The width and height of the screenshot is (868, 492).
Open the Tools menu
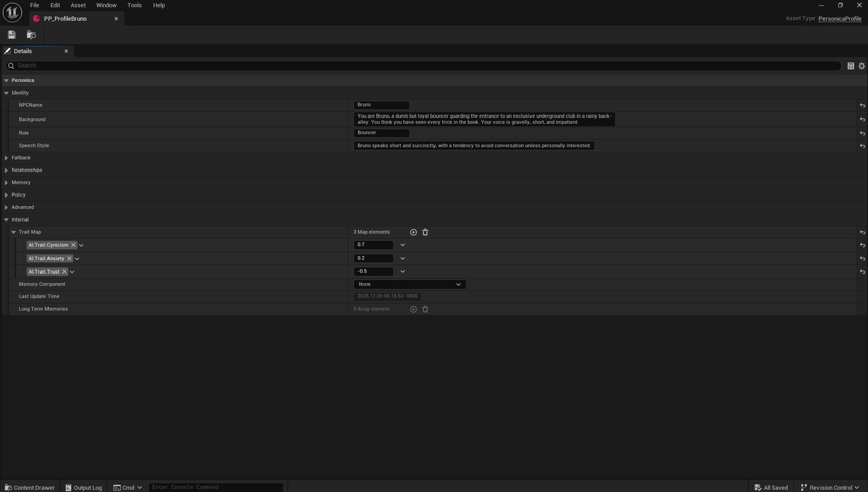click(x=134, y=5)
